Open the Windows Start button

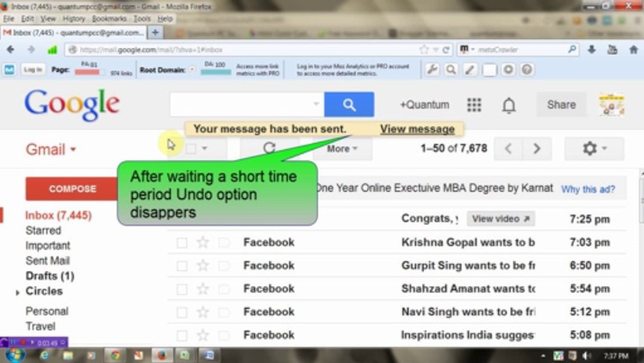click(x=14, y=355)
